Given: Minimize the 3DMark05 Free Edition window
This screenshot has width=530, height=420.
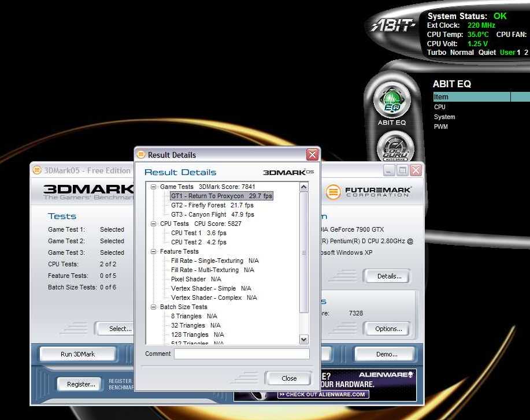Looking at the screenshot, I should coord(389,170).
